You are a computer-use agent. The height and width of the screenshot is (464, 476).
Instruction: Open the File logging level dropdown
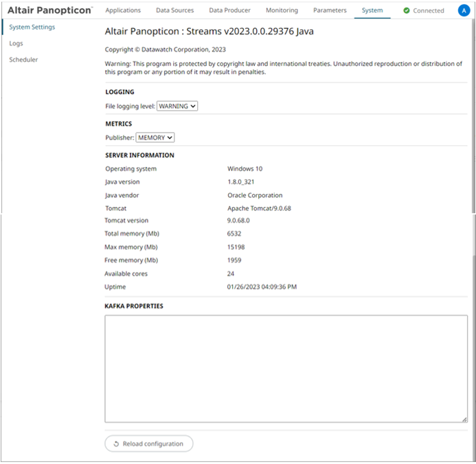pos(177,106)
